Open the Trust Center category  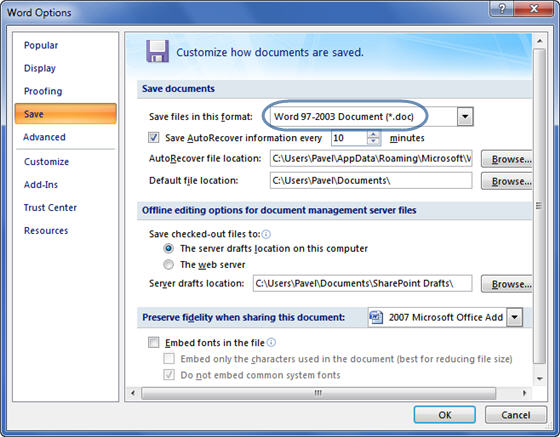coord(50,207)
